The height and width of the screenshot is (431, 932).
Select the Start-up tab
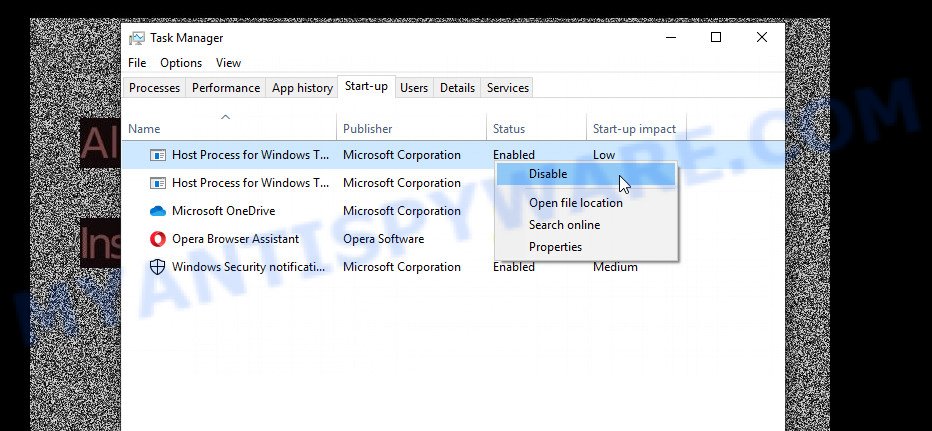366,87
